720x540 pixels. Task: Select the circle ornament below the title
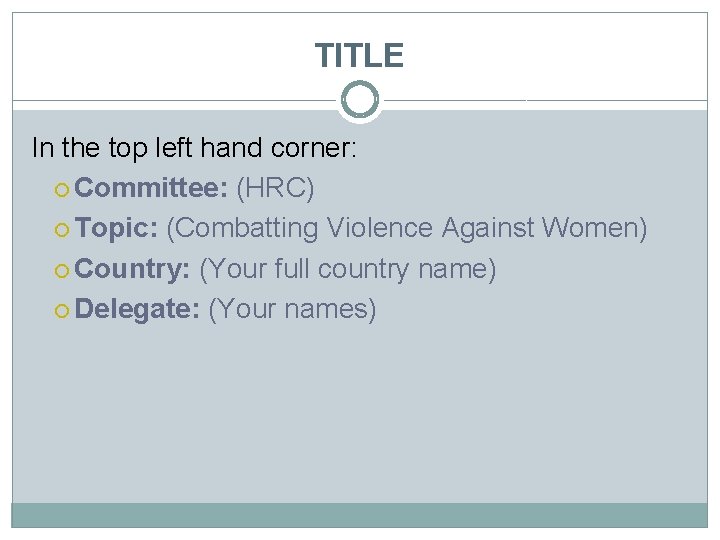tap(359, 100)
